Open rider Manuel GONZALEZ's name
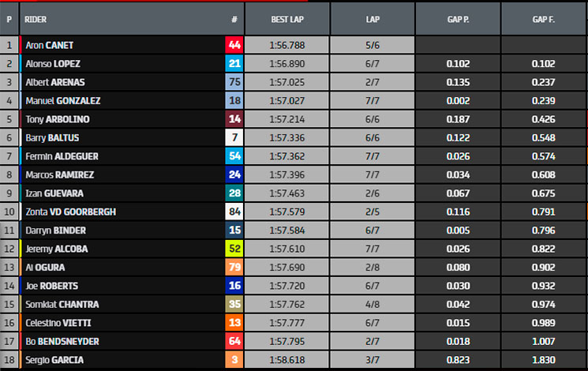Screen dimensions: 588x371 click(x=63, y=100)
